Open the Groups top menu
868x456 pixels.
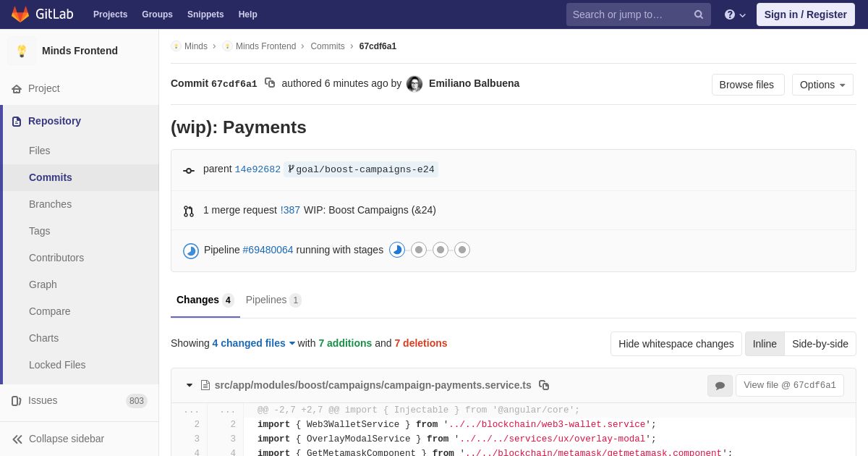click(x=157, y=14)
